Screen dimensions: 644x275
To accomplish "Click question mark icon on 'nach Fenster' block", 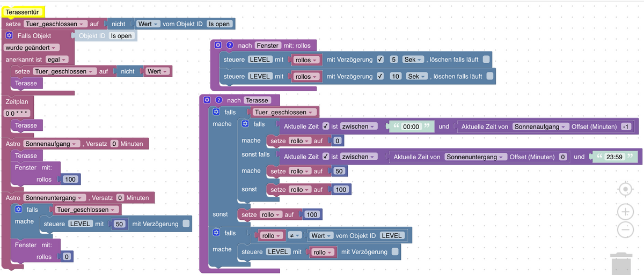I will click(x=230, y=46).
